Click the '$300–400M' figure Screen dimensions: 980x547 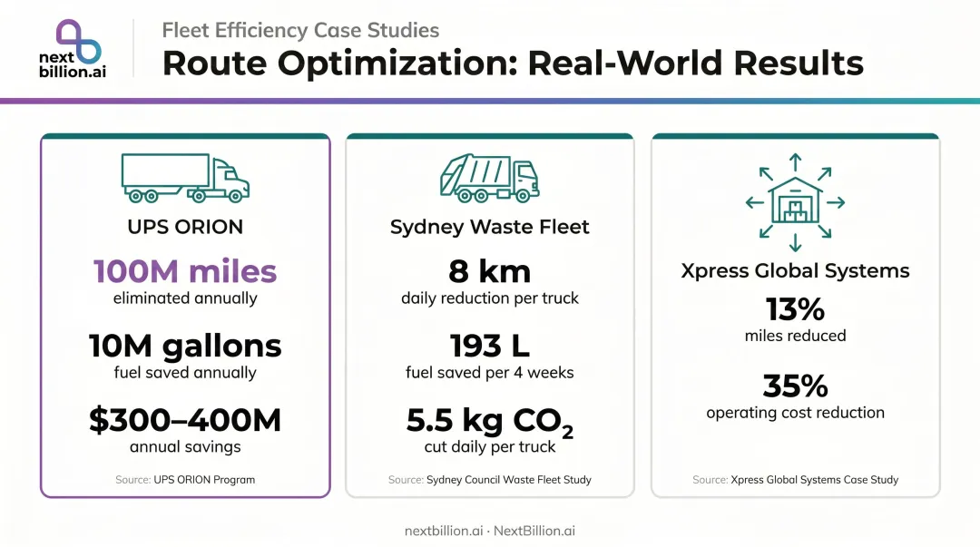[x=185, y=419]
